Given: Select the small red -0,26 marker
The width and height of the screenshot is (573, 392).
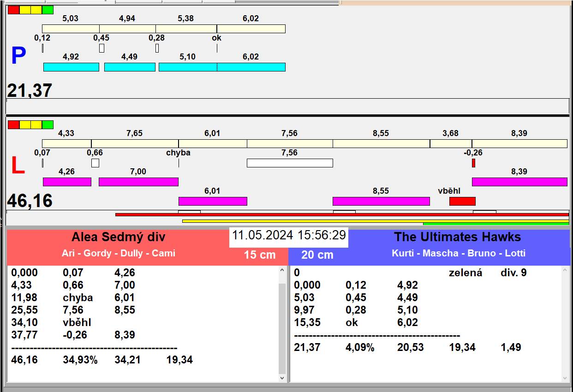Looking at the screenshot, I should [473, 163].
